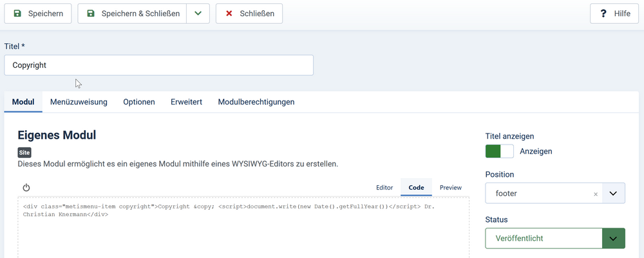The width and height of the screenshot is (644, 258).
Task: Open the Optionen tab
Action: (x=139, y=102)
